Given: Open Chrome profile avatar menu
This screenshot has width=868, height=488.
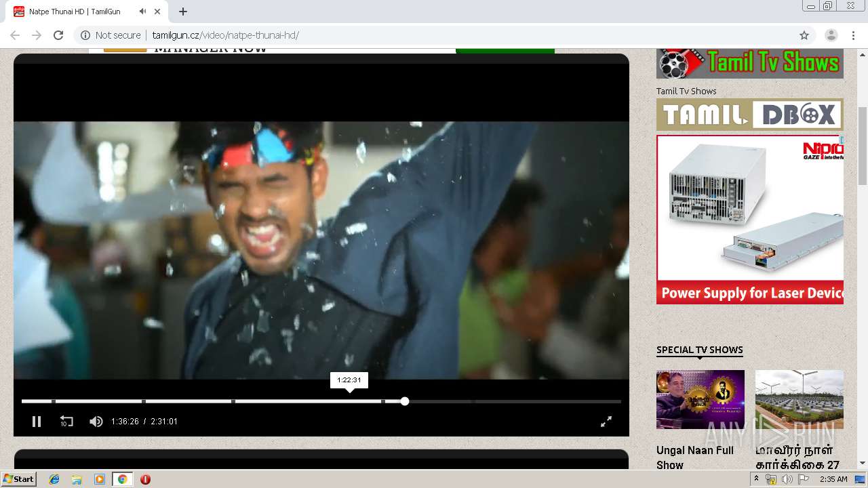Looking at the screenshot, I should pos(831,35).
